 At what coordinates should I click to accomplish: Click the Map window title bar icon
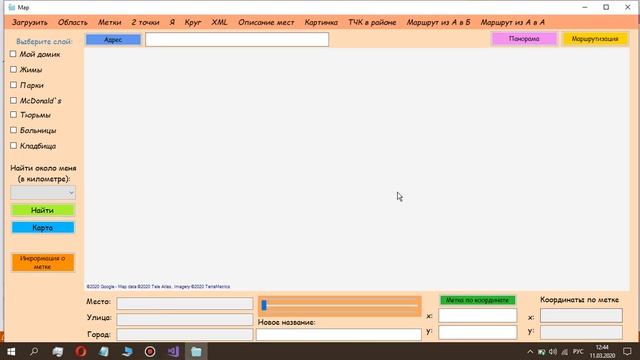point(12,7)
